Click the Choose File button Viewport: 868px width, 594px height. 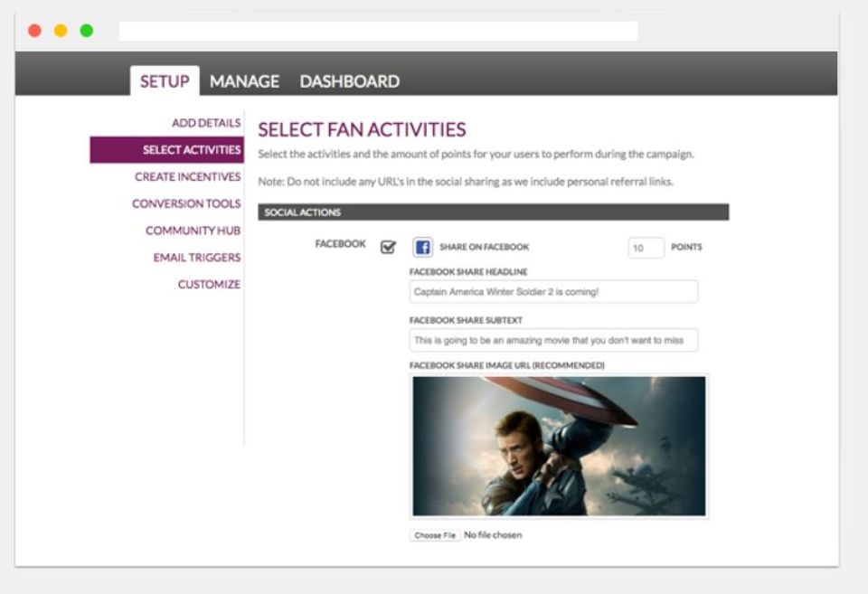[435, 535]
